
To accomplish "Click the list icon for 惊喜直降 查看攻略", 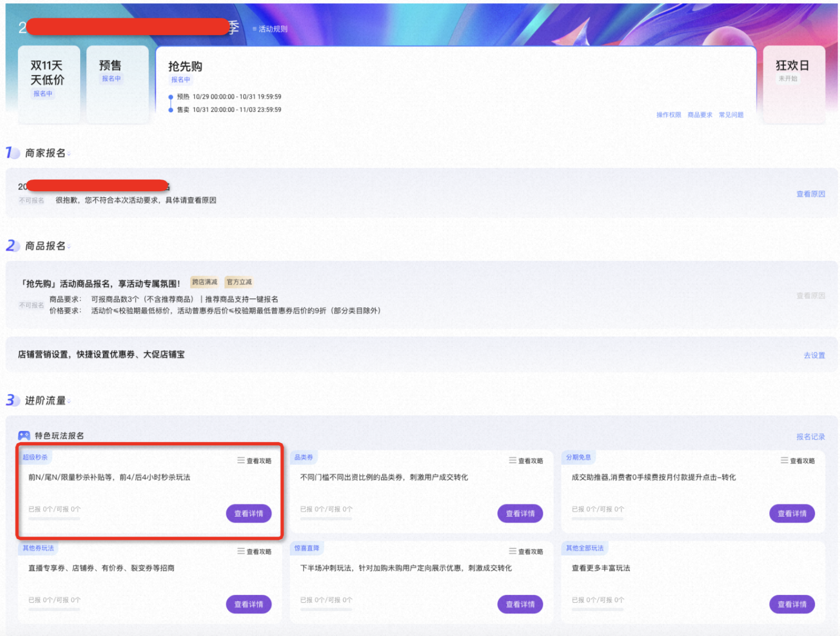I will click(512, 551).
